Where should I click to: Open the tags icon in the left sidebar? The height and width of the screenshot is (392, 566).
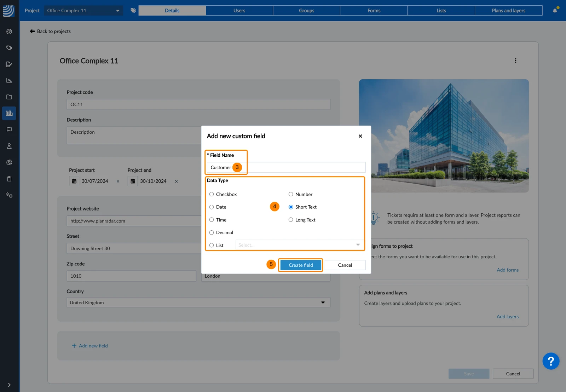click(x=9, y=48)
